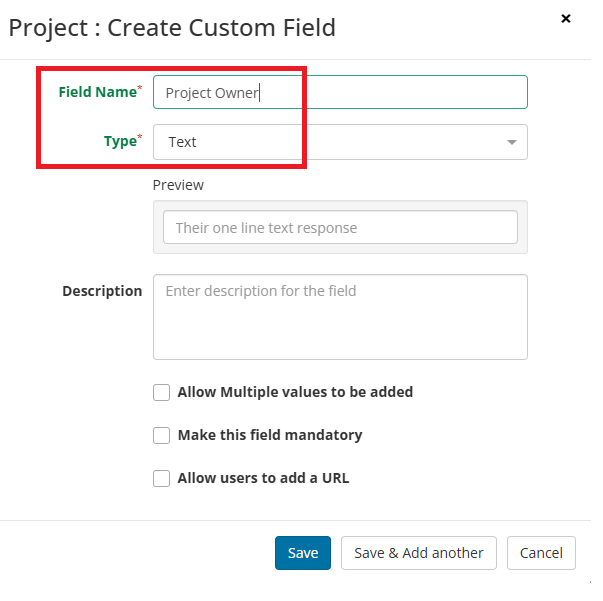Screen dimensions: 603x601
Task: Enable Allow Multiple values to be added
Action: 162,392
